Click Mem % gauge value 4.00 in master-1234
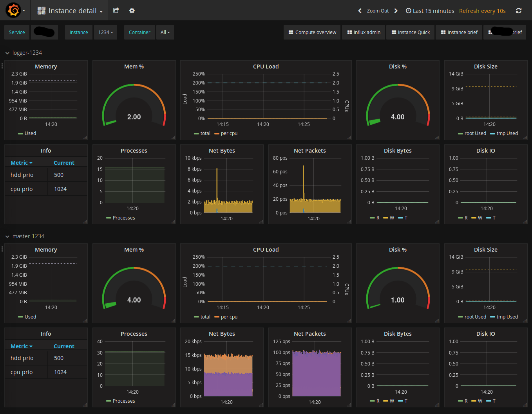This screenshot has width=532, height=414. point(134,300)
